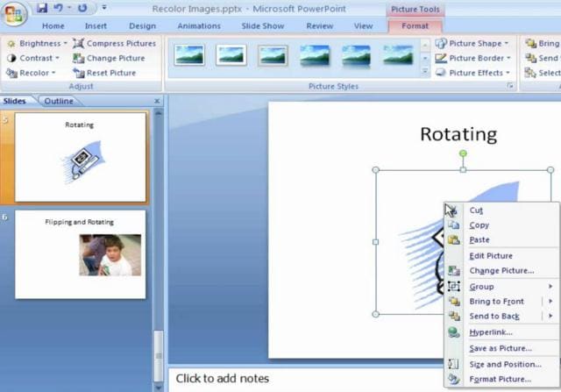The width and height of the screenshot is (561, 392).
Task: Open the Brightness dropdown
Action: coord(37,43)
